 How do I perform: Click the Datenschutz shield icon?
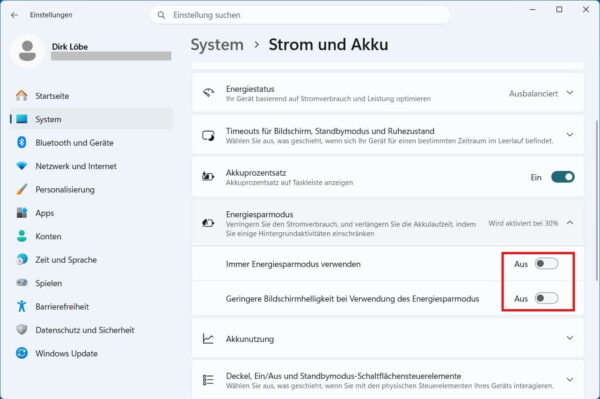[22, 329]
